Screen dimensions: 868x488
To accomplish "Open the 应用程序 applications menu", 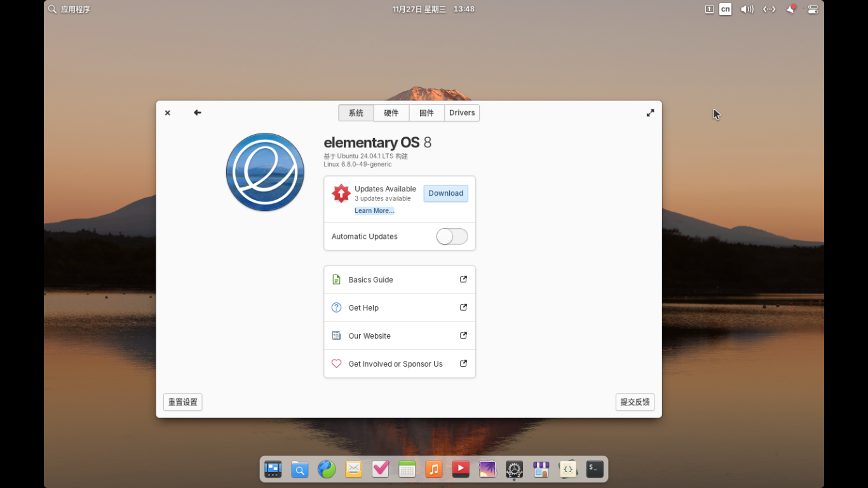I will [x=69, y=9].
